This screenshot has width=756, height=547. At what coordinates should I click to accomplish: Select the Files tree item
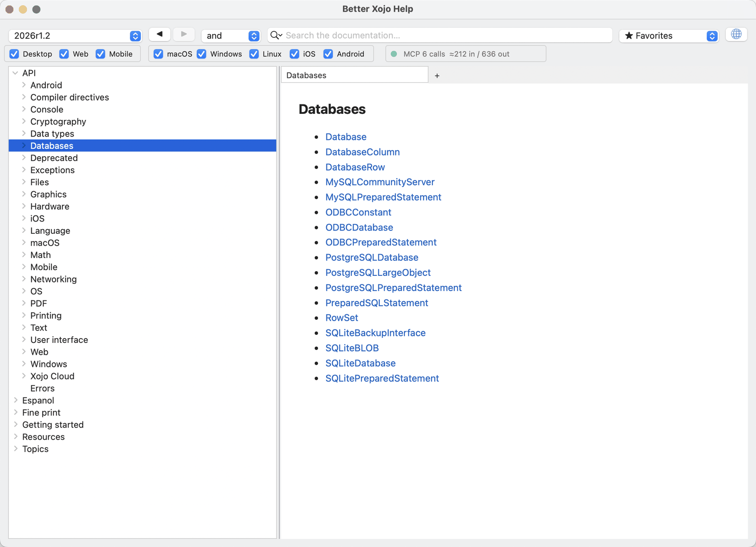143,182
